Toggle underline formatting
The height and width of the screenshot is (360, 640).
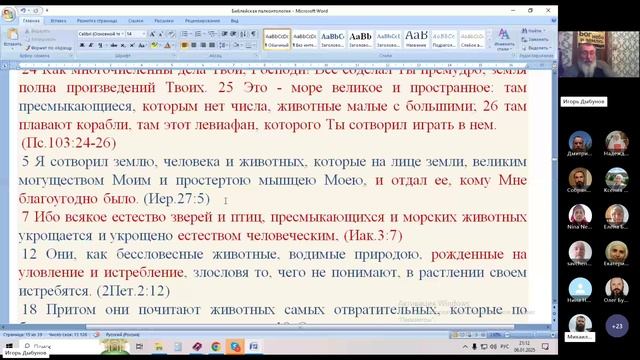point(100,45)
